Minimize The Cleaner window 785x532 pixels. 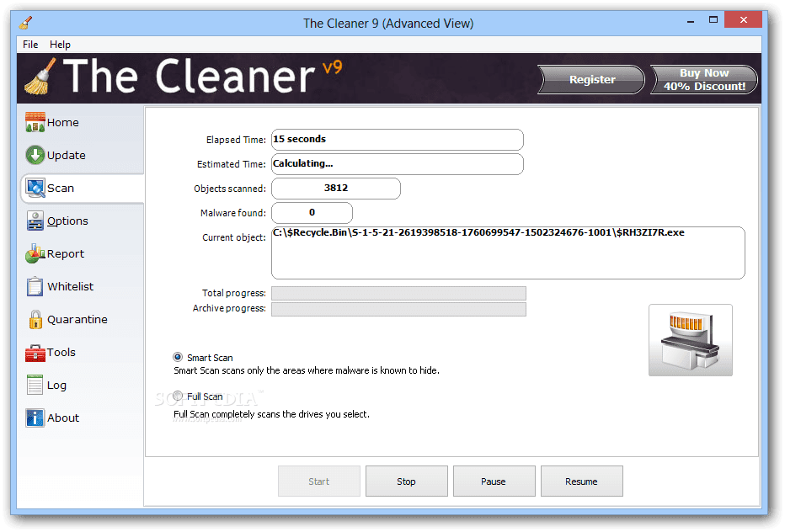(691, 20)
